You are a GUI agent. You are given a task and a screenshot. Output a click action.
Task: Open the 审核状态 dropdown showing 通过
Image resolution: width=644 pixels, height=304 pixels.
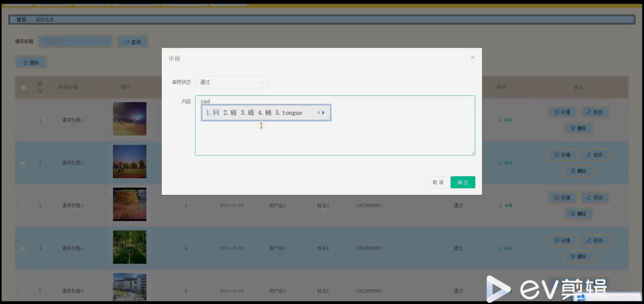[x=231, y=82]
